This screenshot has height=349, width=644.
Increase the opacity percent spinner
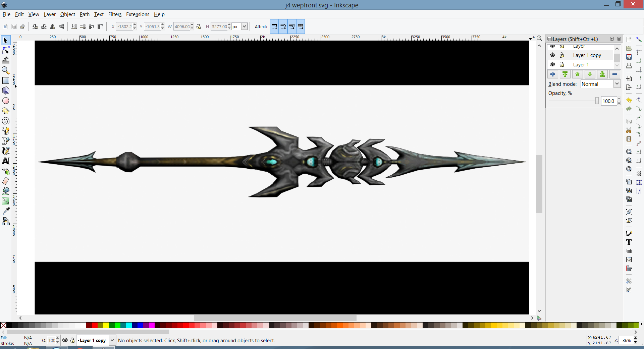[619, 99]
